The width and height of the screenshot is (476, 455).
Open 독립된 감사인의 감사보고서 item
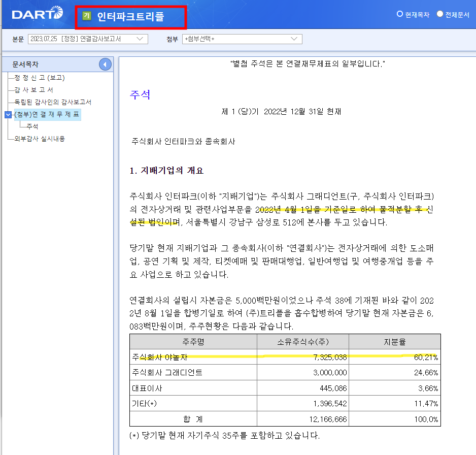click(53, 102)
